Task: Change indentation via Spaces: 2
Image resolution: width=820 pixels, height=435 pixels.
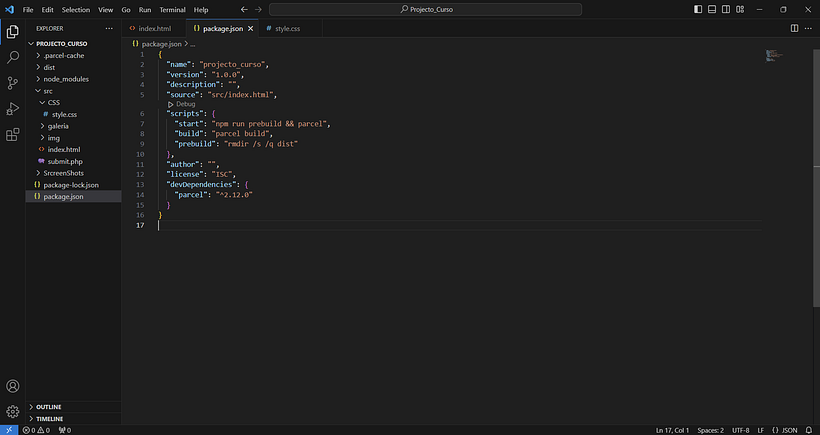Action: click(x=710, y=430)
